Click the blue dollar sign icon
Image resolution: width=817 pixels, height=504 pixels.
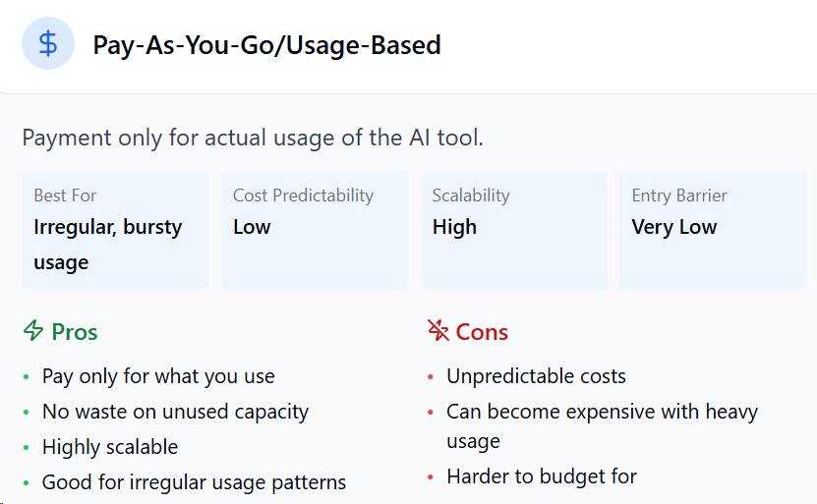(48, 43)
